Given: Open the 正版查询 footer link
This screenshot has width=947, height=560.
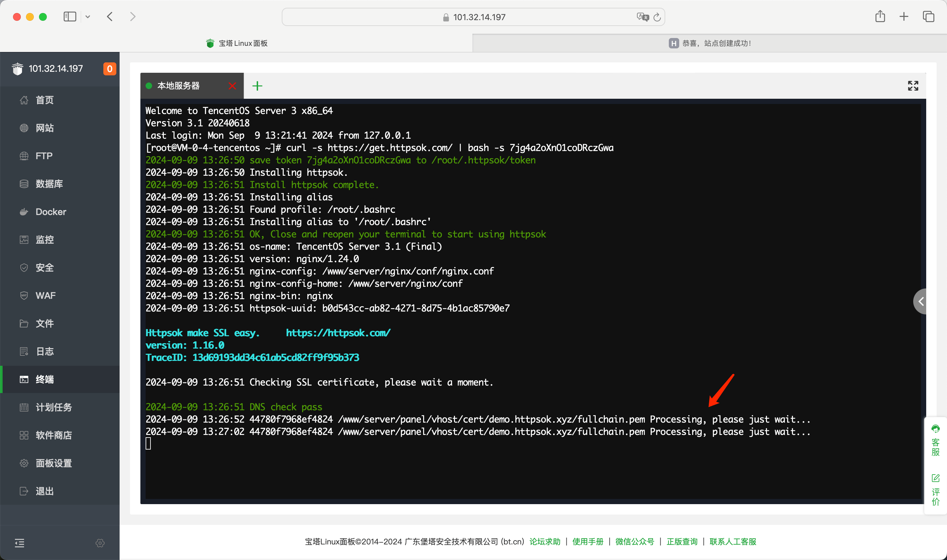Looking at the screenshot, I should [682, 541].
